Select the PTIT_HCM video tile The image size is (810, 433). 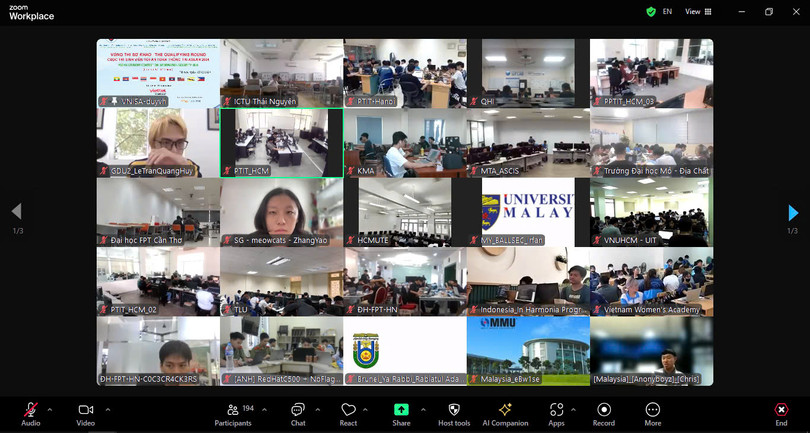pyautogui.click(x=281, y=143)
